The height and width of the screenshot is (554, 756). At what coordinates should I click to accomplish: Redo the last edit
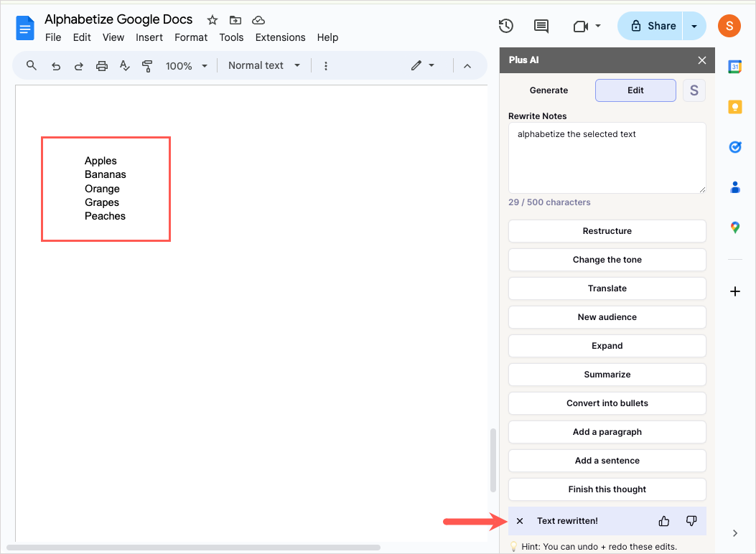coord(78,66)
